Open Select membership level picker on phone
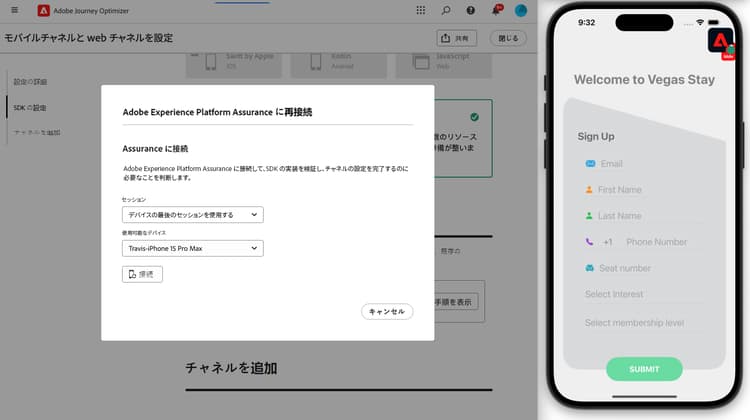Viewport: 750px width, 420px height. pos(643,323)
